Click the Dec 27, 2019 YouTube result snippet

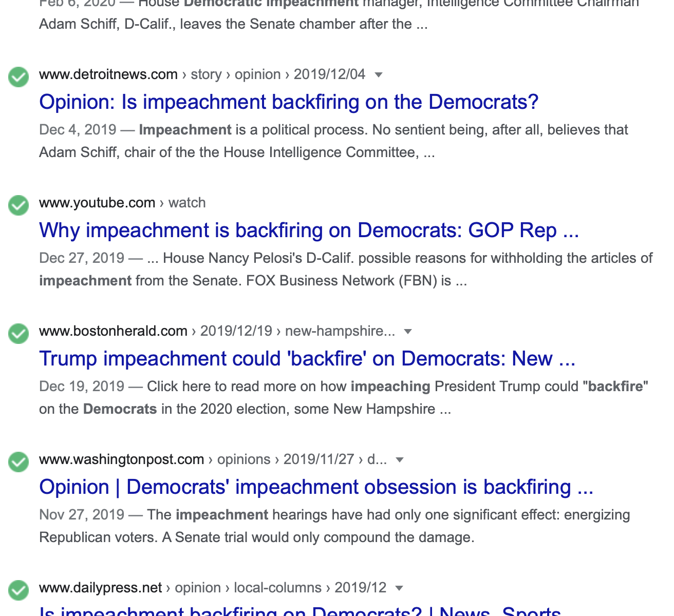point(346,269)
